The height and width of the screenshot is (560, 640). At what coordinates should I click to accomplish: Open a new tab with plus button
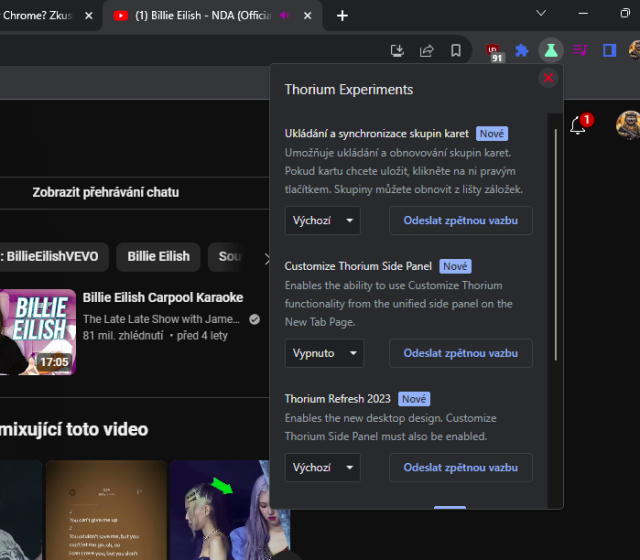[342, 15]
